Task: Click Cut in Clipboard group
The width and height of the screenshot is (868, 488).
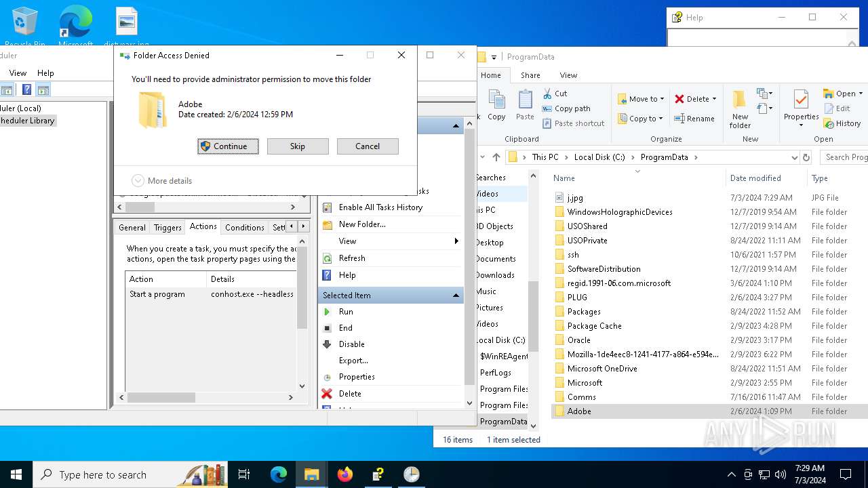Action: point(555,94)
